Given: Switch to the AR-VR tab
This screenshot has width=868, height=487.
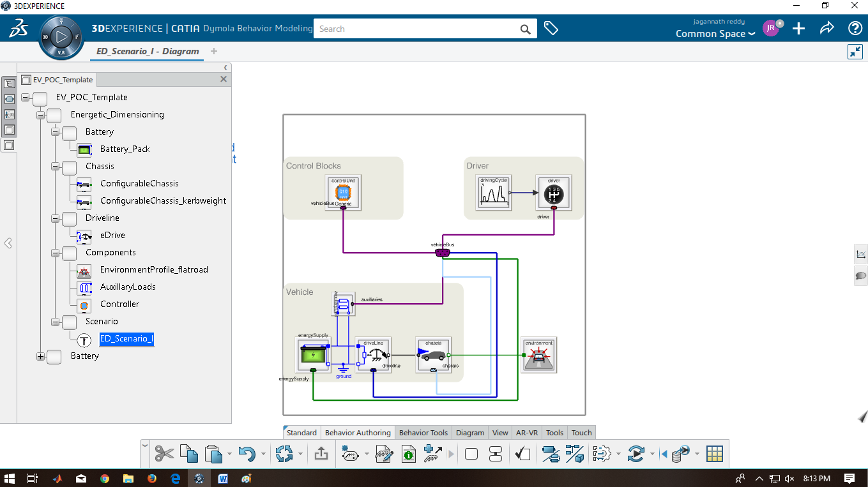Looking at the screenshot, I should tap(527, 433).
